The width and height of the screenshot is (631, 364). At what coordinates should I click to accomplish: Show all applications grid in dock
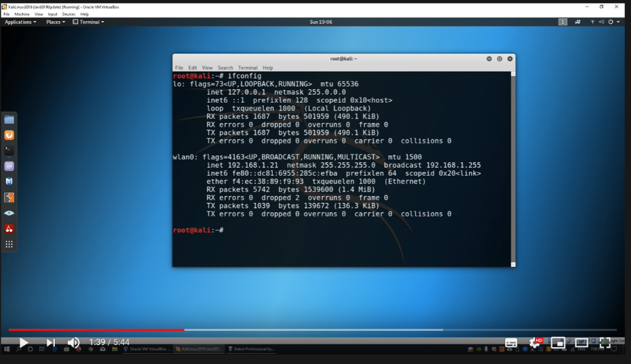point(9,244)
